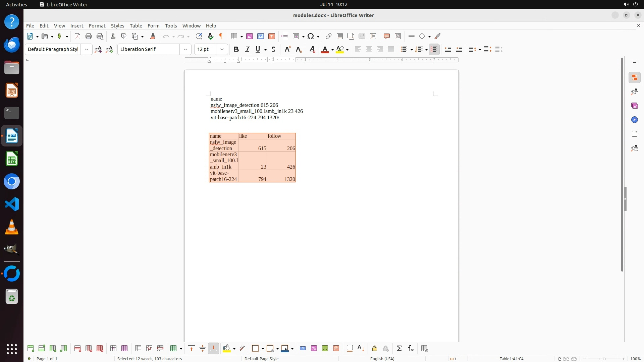The image size is (644, 362).
Task: Click the Sum icon in the table toolbar
Action: (x=399, y=349)
